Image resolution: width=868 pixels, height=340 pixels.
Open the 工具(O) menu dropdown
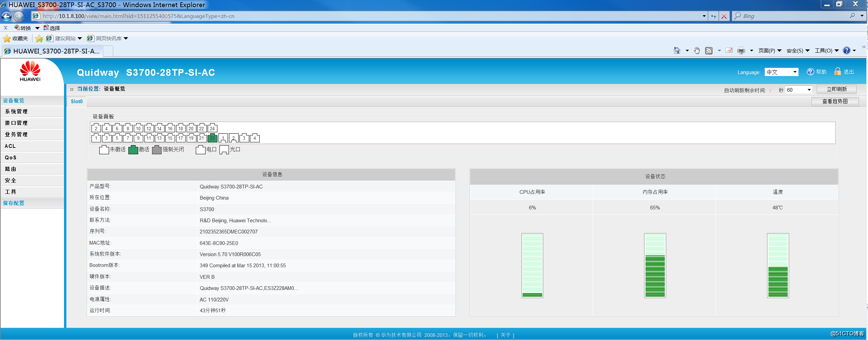[826, 50]
